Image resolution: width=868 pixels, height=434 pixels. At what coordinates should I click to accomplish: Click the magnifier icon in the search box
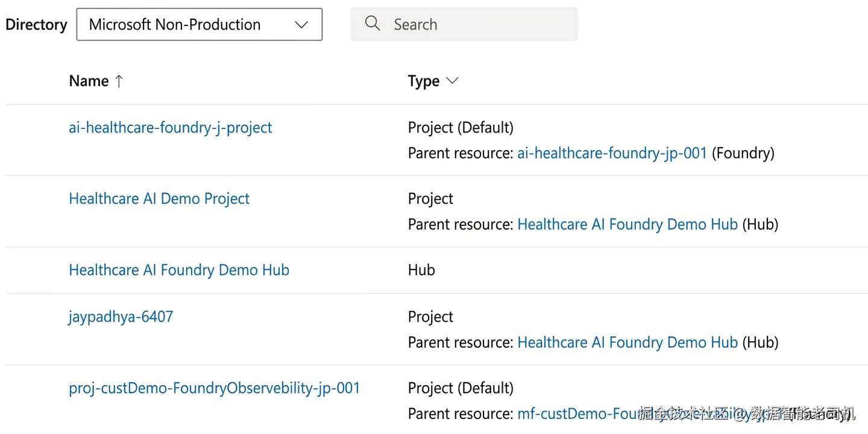[x=373, y=24]
